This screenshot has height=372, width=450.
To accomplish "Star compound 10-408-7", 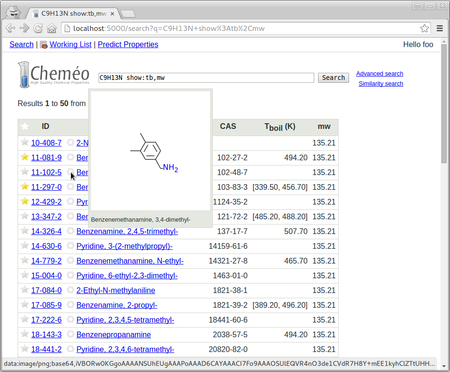I will coord(24,143).
